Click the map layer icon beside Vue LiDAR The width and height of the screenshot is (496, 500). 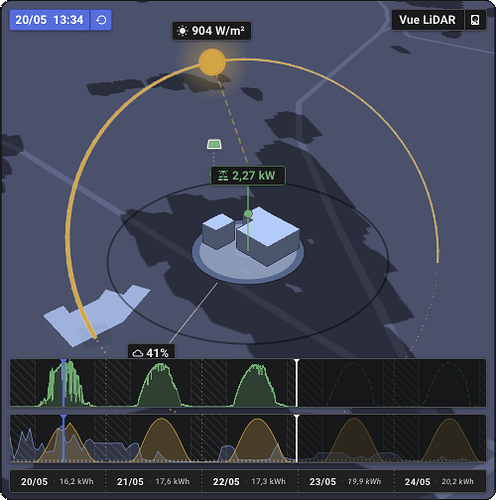pos(475,20)
